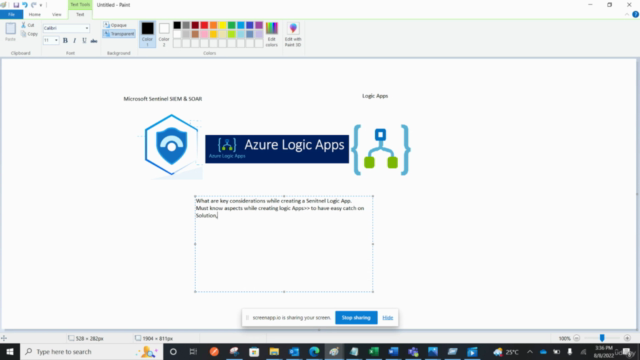Pick the red color swatch
640x360 pixels.
(x=204, y=25)
